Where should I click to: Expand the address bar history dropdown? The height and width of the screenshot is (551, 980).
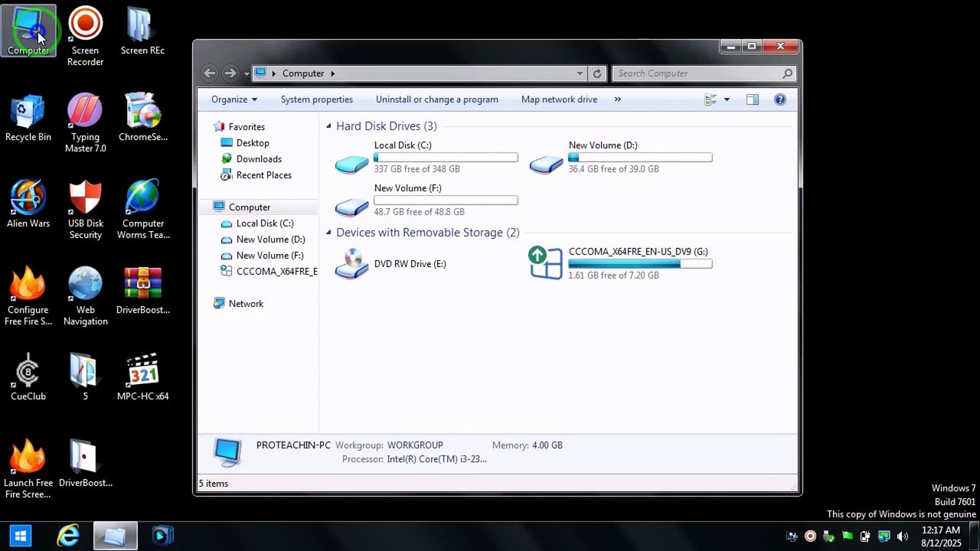point(580,73)
